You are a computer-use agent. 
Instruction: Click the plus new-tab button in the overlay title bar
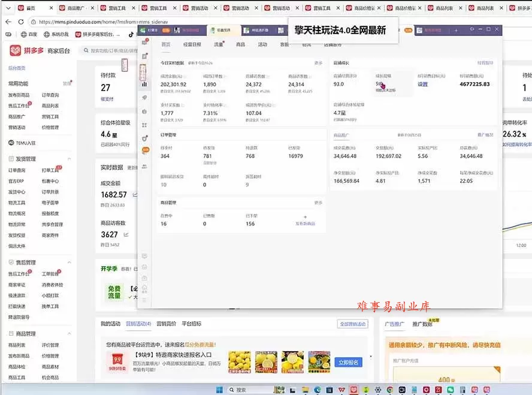point(457,30)
